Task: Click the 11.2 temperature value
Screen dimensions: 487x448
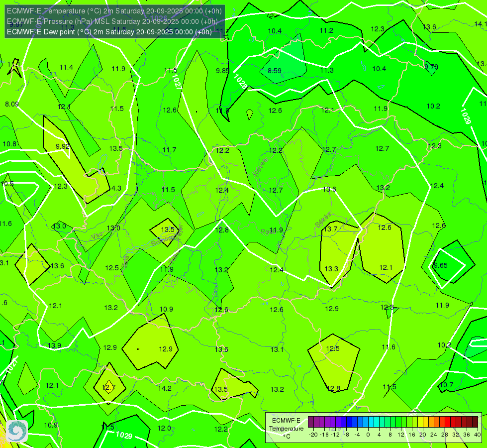Action: click(x=326, y=30)
